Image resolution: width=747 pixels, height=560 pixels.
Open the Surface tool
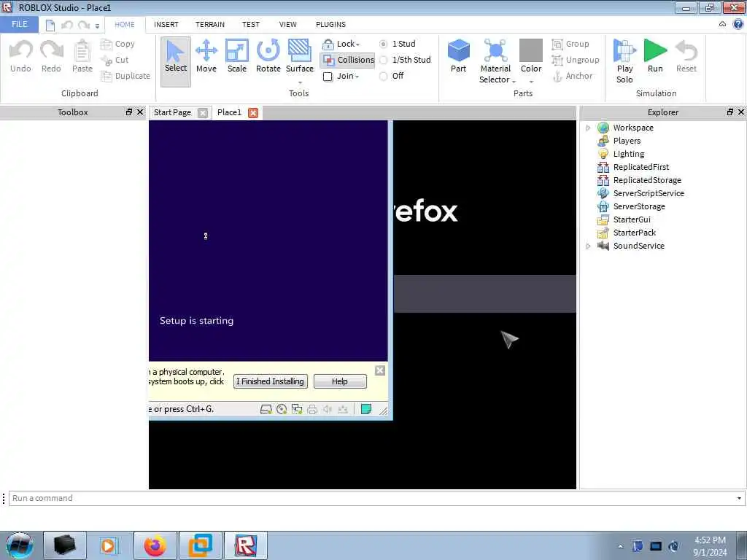[x=300, y=56]
